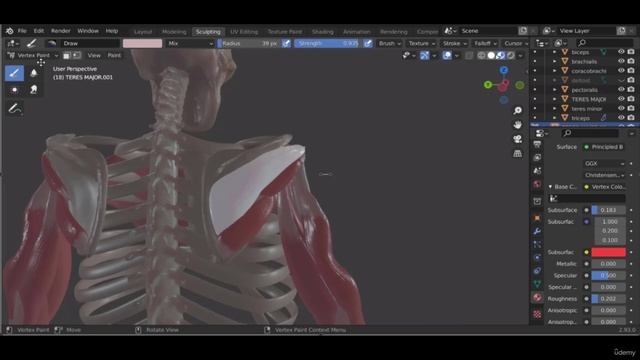Click the brush Radius slider
The width and height of the screenshot is (640, 360).
pos(250,43)
